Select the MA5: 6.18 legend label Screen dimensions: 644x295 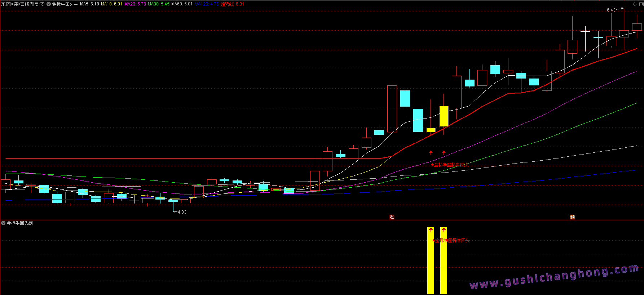tap(89, 4)
